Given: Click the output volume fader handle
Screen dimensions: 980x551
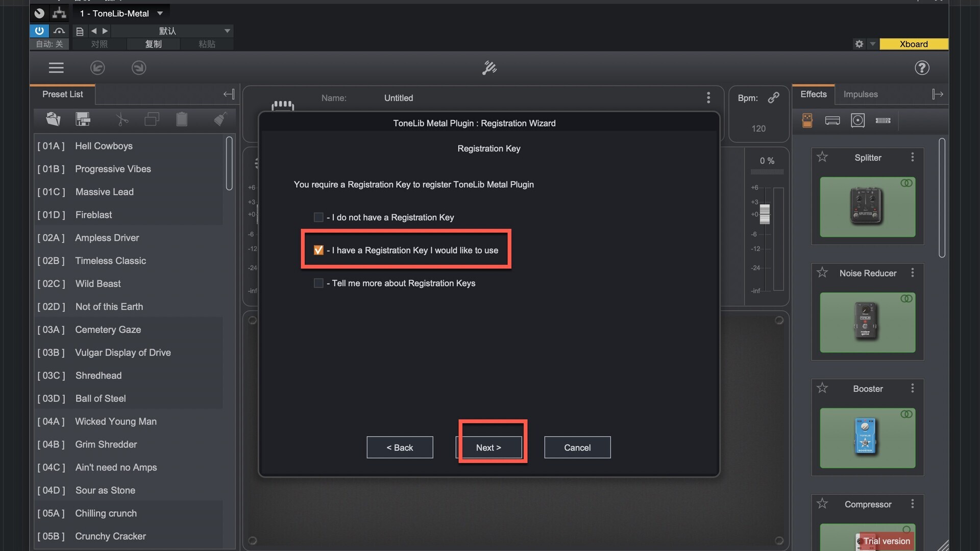Looking at the screenshot, I should [x=765, y=214].
